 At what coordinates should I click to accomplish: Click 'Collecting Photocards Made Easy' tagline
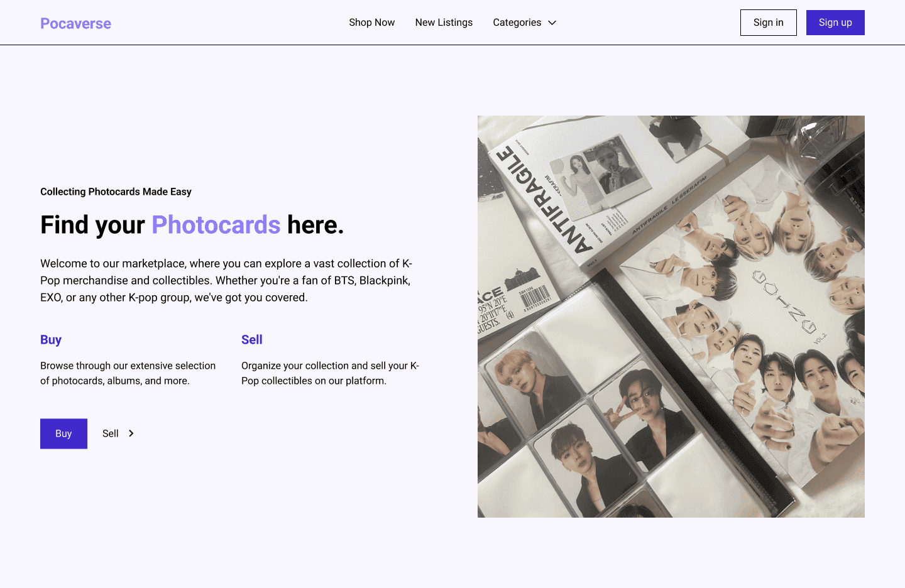coord(116,192)
